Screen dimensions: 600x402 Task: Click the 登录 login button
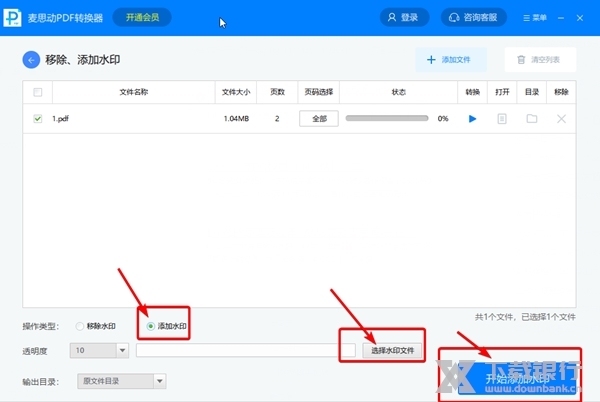pos(404,18)
